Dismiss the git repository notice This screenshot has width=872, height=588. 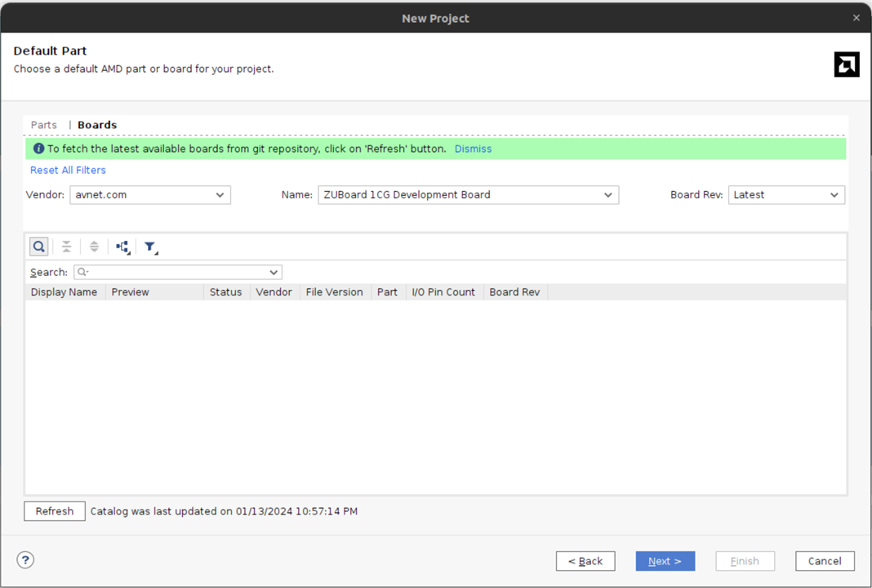click(x=473, y=149)
